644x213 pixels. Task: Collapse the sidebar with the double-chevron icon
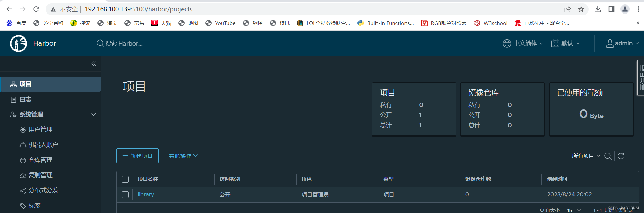(x=94, y=64)
